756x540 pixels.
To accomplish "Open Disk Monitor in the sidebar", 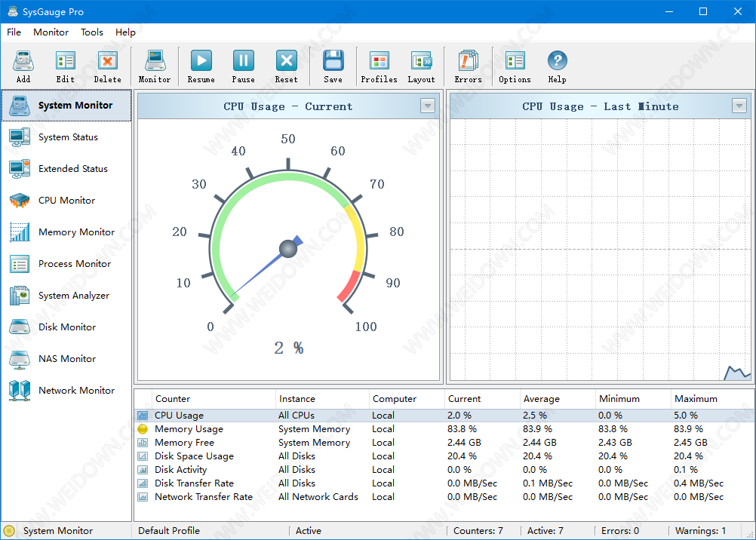I will (x=66, y=327).
